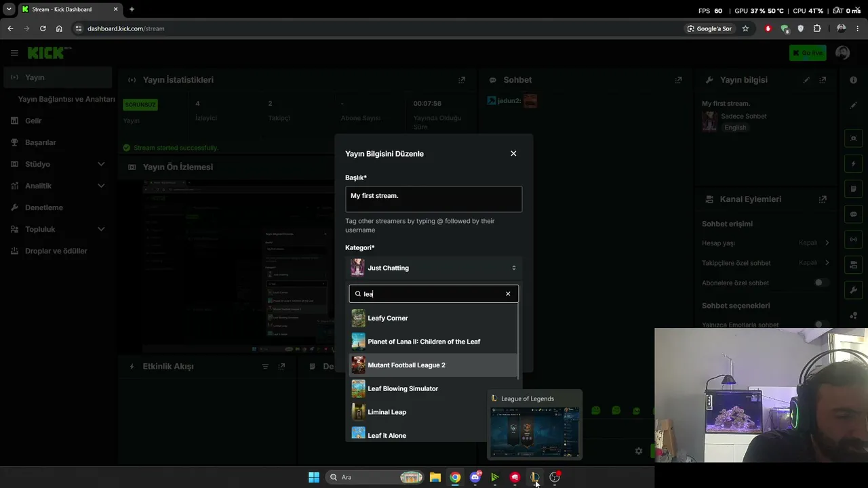The height and width of the screenshot is (488, 868).
Task: Click the taskbar Ara search box
Action: pos(374,477)
